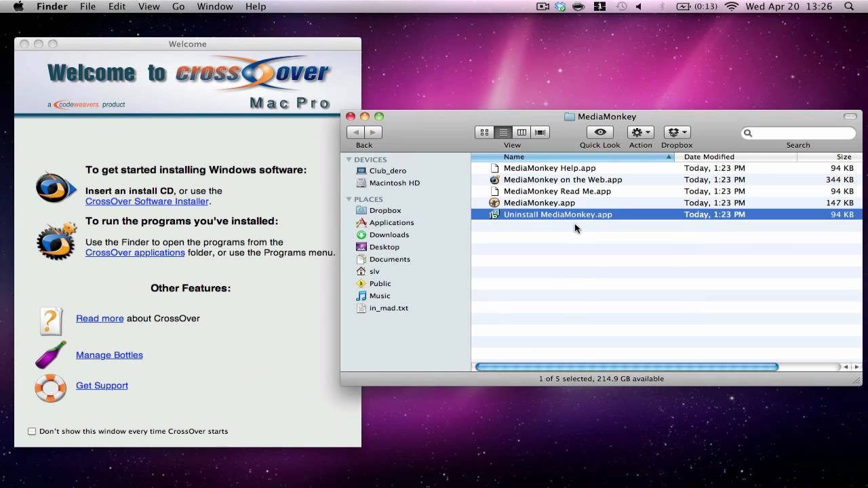Click the question mark Read more icon
This screenshot has height=488, width=868.
click(x=51, y=321)
